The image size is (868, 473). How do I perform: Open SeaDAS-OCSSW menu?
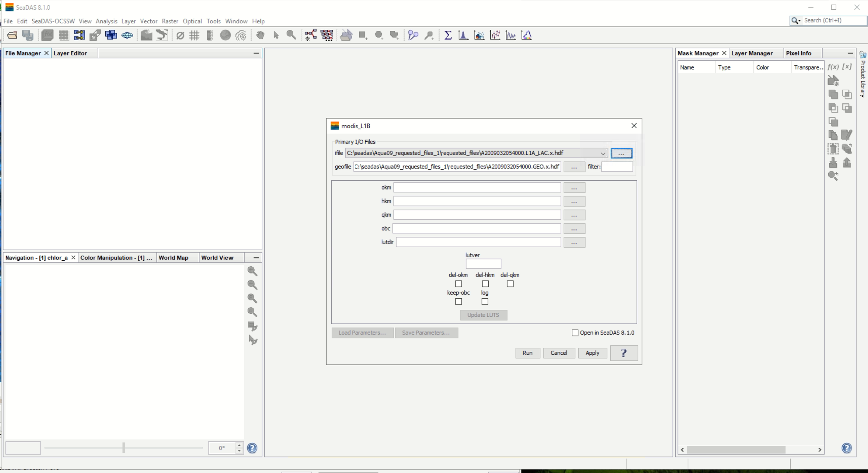(52, 21)
